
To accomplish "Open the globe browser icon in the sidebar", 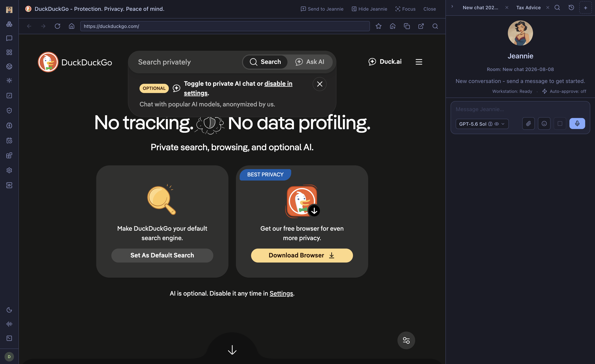I will pyautogui.click(x=9, y=66).
